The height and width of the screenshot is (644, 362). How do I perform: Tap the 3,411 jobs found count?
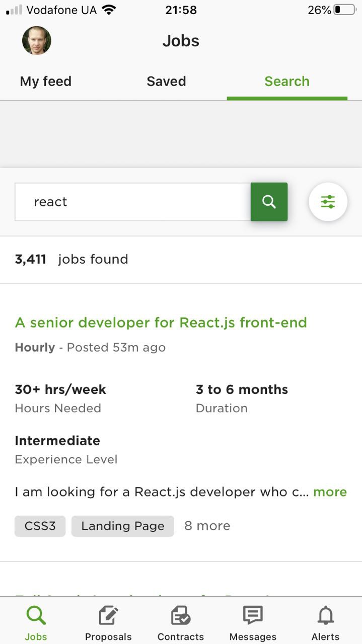coord(71,260)
